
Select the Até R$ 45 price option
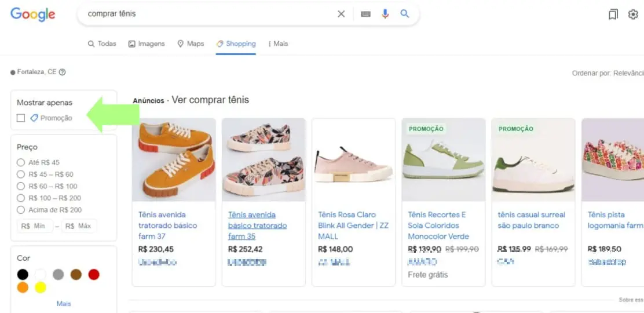pyautogui.click(x=21, y=162)
